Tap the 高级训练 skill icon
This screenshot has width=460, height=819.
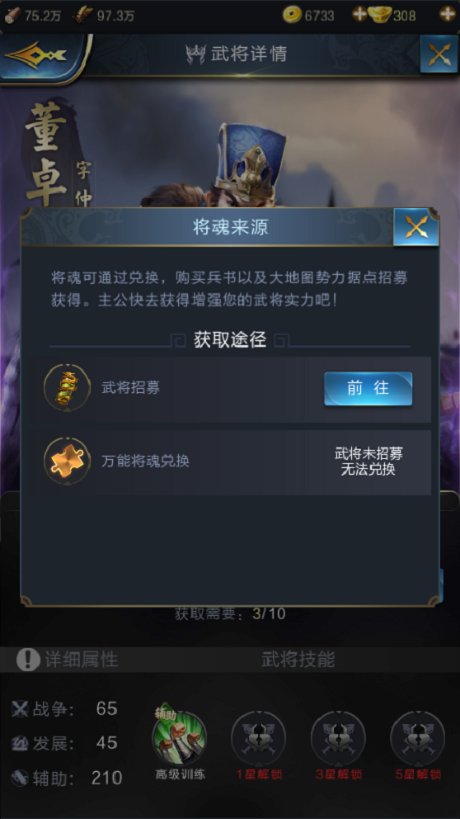coord(180,737)
